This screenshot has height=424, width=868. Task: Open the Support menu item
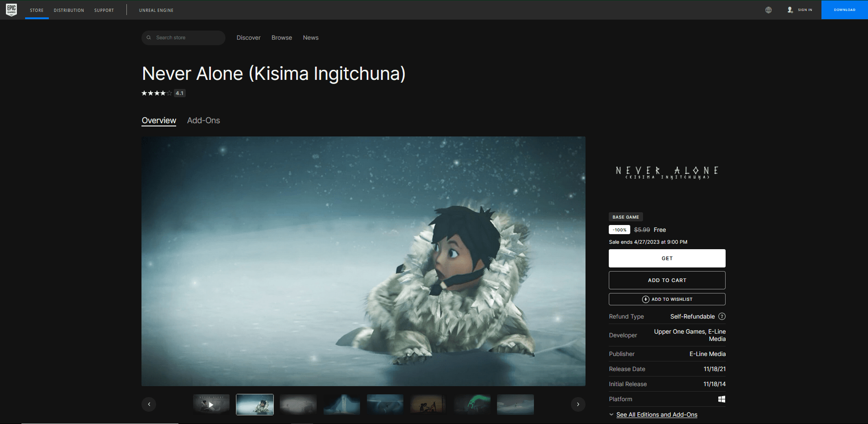click(x=104, y=10)
